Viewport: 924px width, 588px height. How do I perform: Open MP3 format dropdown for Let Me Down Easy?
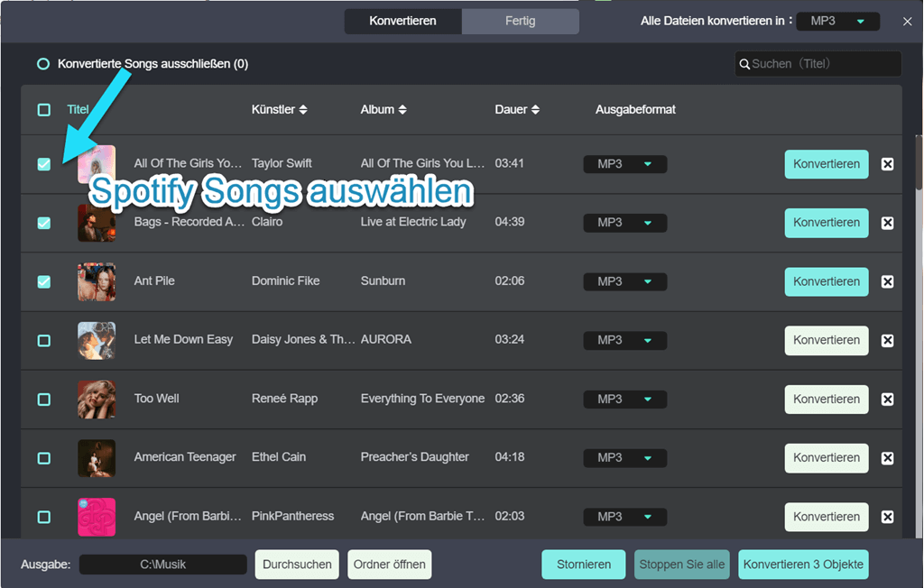[624, 340]
